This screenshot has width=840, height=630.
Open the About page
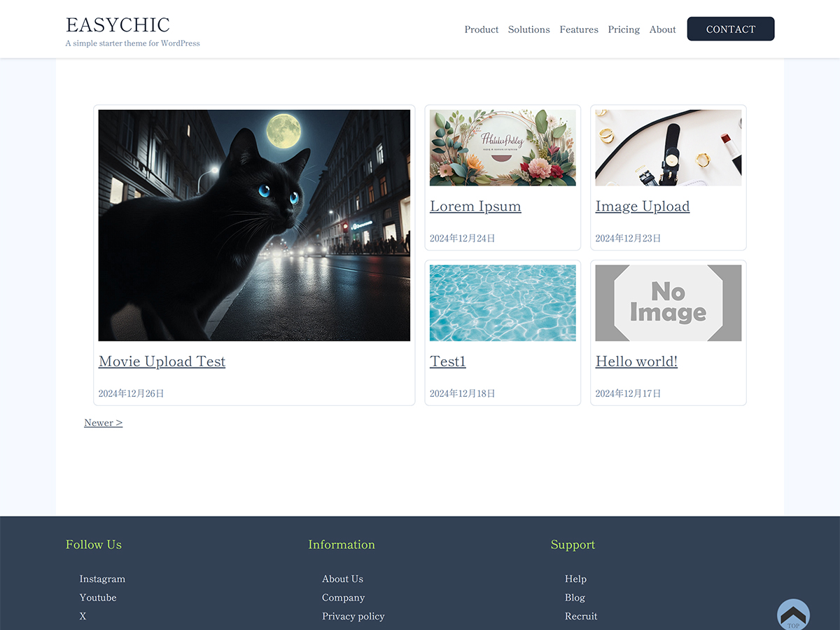click(662, 29)
